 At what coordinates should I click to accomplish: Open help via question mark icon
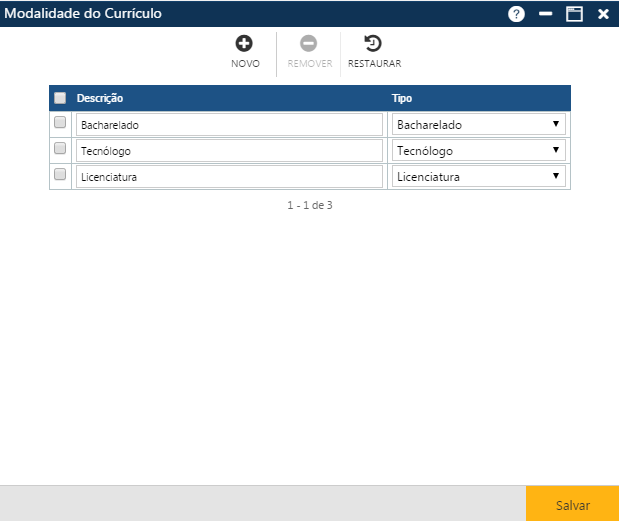pos(517,14)
